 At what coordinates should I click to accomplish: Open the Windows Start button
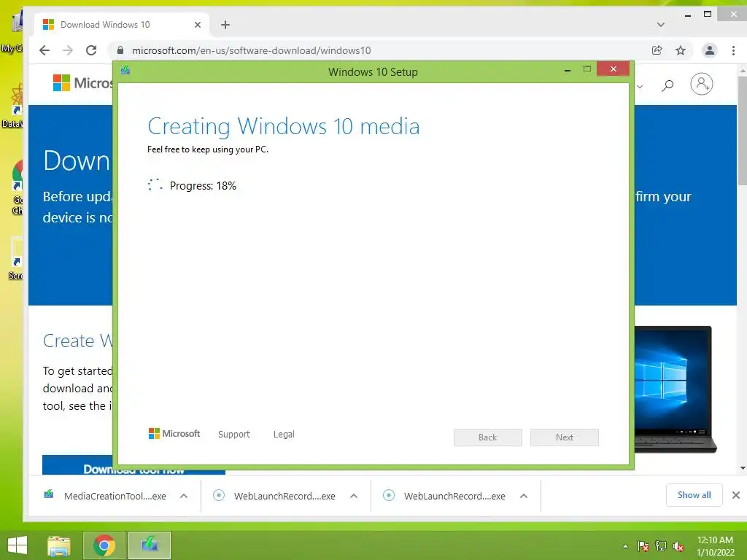click(18, 545)
